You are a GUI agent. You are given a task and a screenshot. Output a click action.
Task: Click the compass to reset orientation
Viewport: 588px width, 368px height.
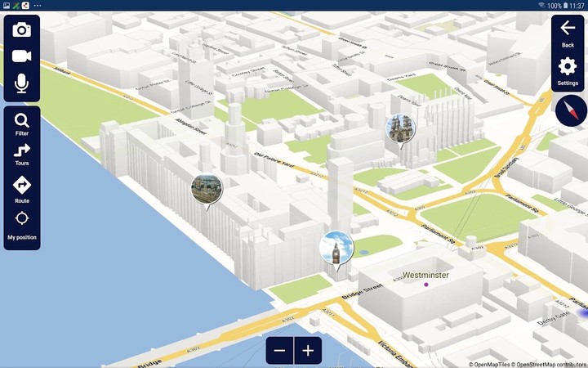pos(571,110)
